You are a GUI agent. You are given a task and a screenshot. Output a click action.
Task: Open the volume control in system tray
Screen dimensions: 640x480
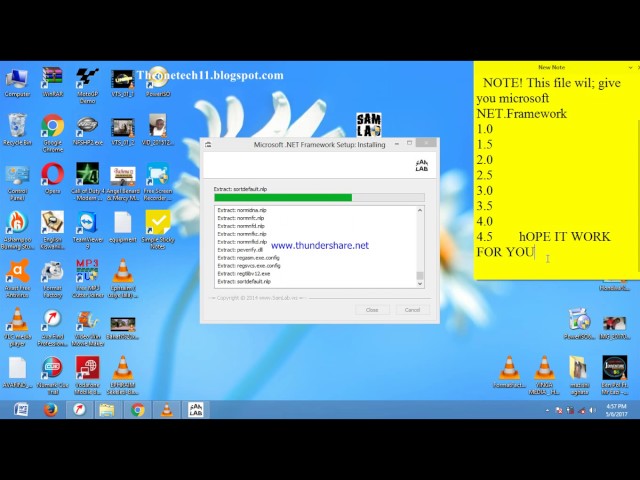(x=593, y=410)
